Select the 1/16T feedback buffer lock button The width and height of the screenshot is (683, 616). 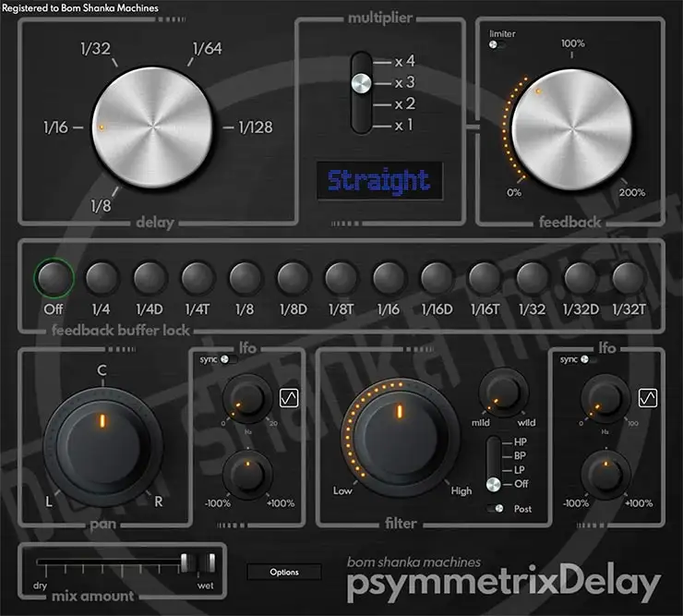coord(485,278)
